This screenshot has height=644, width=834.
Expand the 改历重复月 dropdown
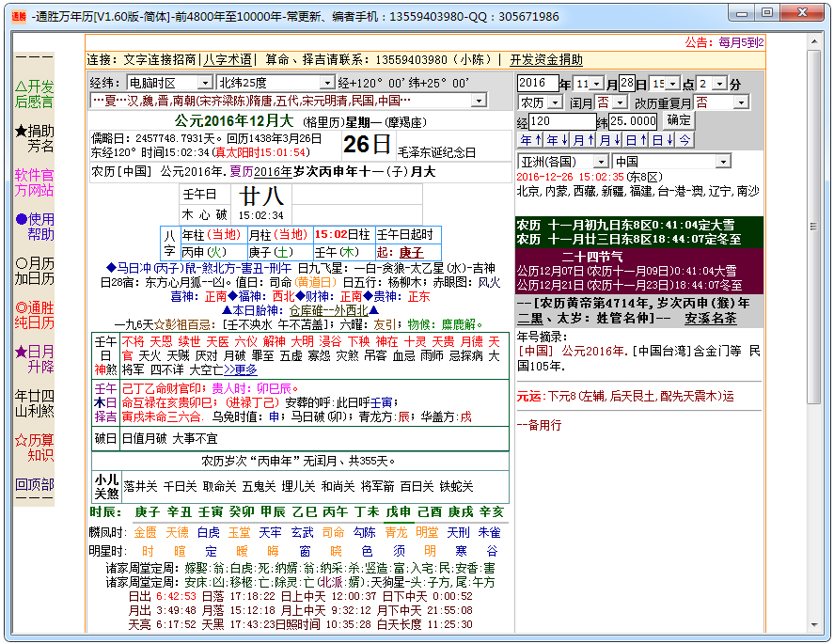(742, 102)
